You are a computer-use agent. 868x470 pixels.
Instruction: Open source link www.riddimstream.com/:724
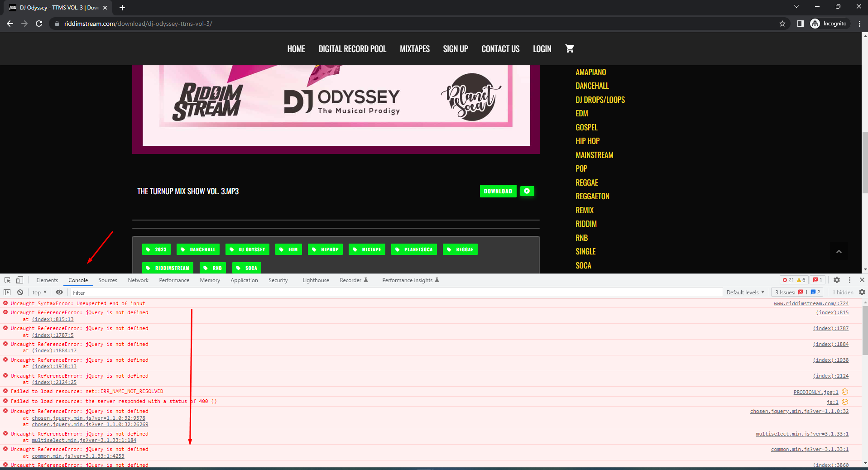(811, 303)
